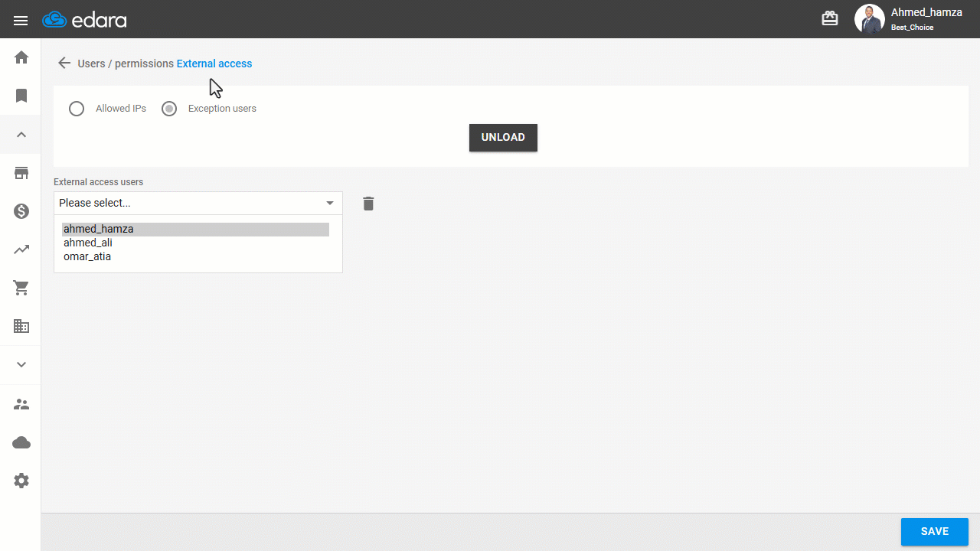Screen dimensions: 980x551
Task: Expand the sidebar with the down chevron
Action: (x=21, y=365)
